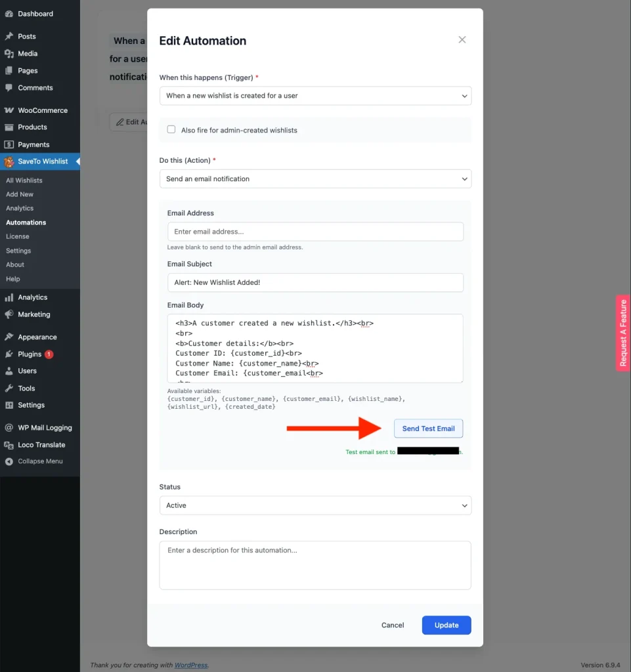This screenshot has height=672, width=631.
Task: Click the Edit Automation button behind dialog
Action: coord(129,122)
